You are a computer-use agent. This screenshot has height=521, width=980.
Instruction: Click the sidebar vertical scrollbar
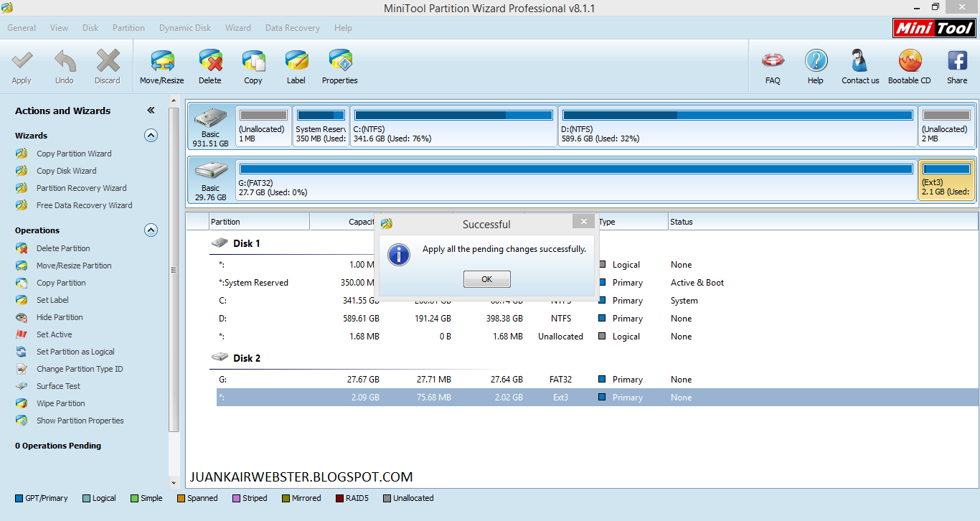[x=174, y=270]
